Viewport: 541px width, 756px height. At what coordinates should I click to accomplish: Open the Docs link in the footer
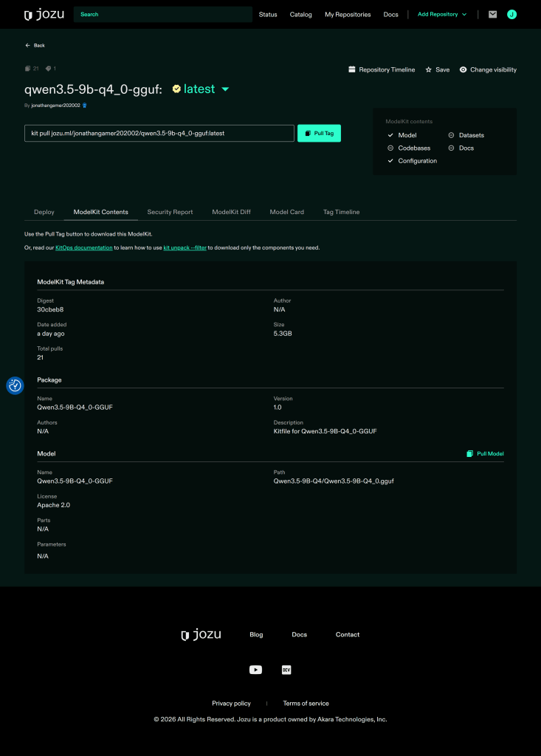coord(300,634)
